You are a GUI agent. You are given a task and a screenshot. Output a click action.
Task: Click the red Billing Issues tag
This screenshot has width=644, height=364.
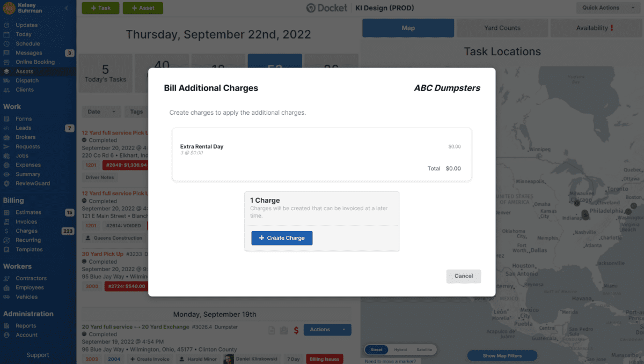tap(324, 359)
